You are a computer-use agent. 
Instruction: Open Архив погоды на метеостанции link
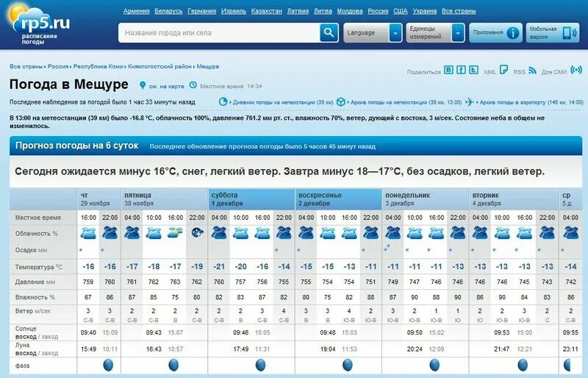pos(406,102)
